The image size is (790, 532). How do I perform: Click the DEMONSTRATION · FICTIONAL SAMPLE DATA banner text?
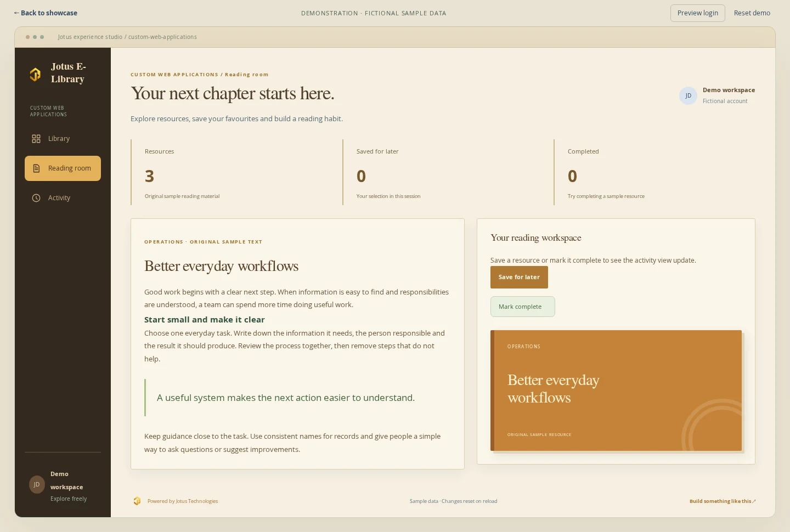click(x=374, y=13)
